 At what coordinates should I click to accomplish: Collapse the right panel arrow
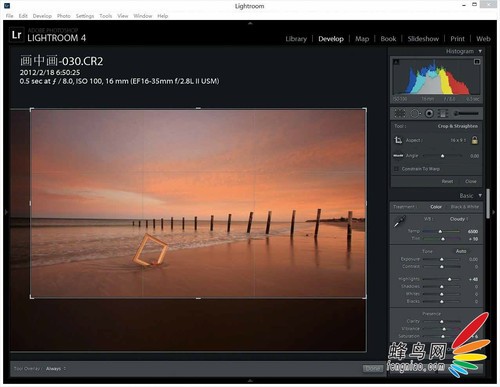(494, 212)
